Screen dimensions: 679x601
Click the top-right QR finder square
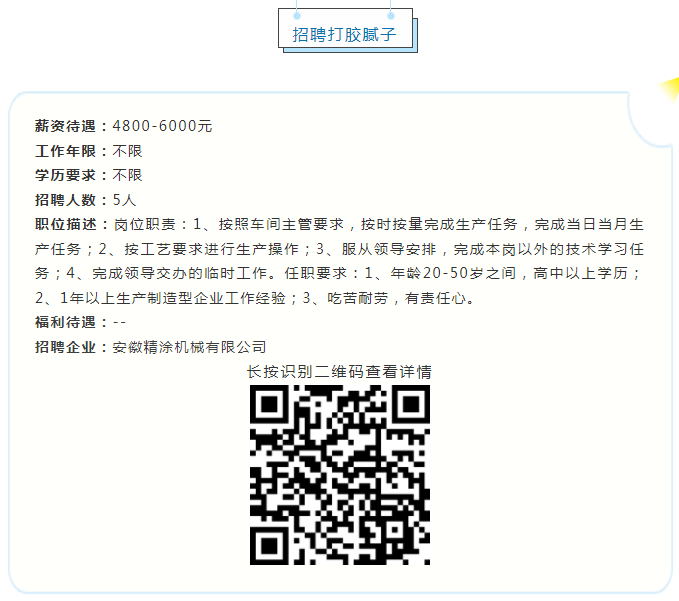pyautogui.click(x=411, y=404)
